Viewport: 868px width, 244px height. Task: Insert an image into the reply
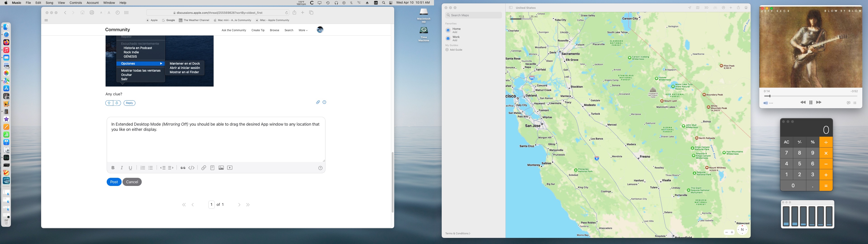point(221,168)
